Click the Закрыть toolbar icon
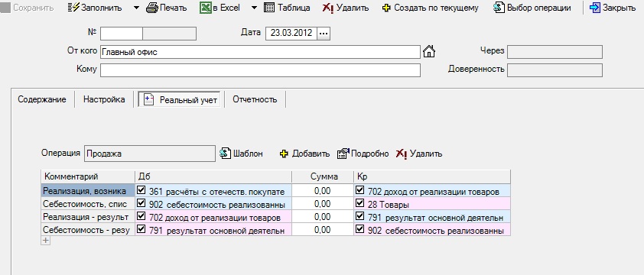Screen dimensions: 644x275 click(x=595, y=8)
